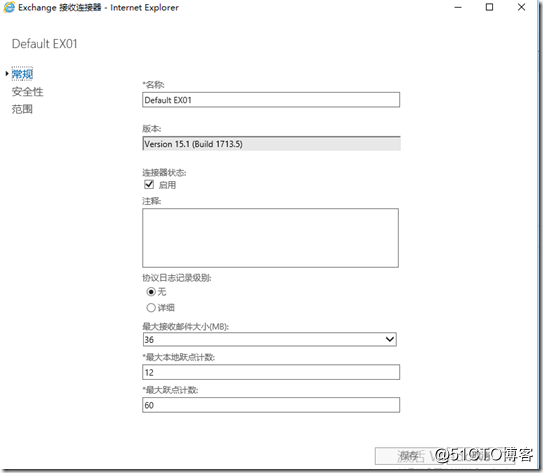Click the read-only Version 15.1 field
The height and width of the screenshot is (473, 543).
pos(271,143)
